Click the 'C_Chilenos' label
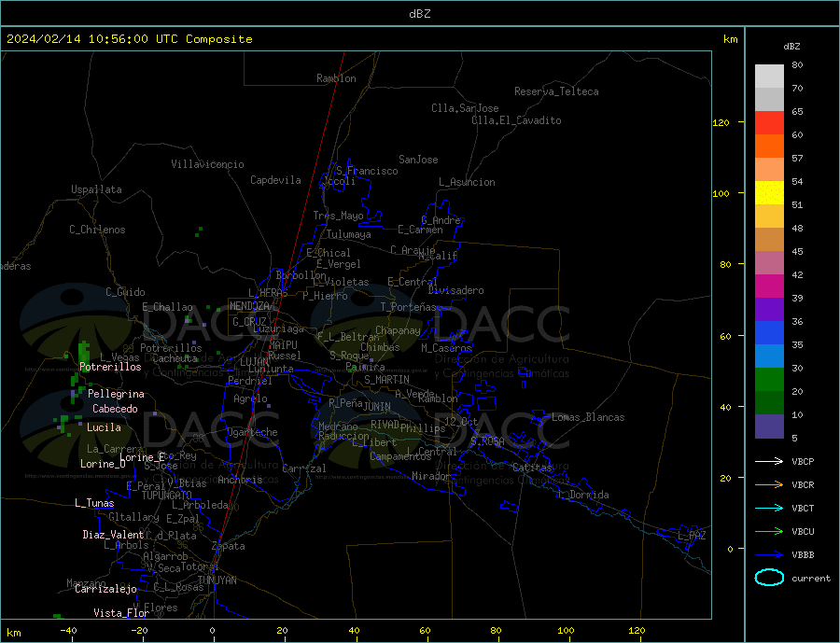Screen dimensions: 840x643 pyautogui.click(x=97, y=230)
